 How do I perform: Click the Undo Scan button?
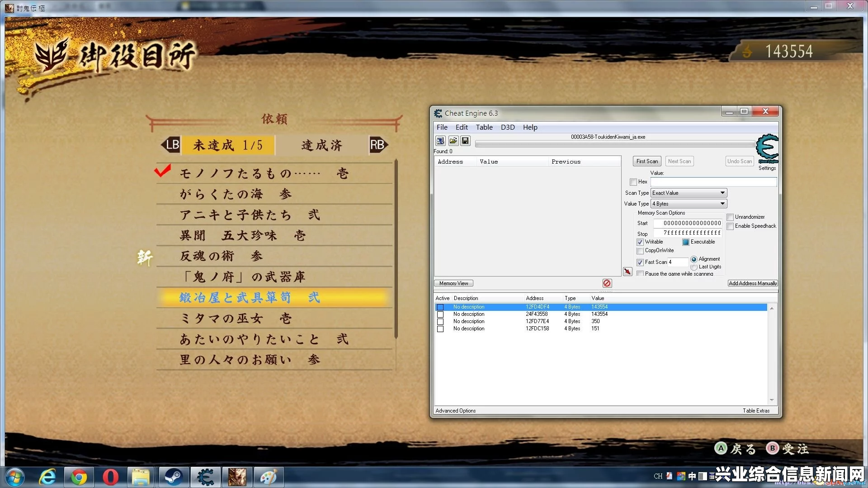(x=740, y=161)
